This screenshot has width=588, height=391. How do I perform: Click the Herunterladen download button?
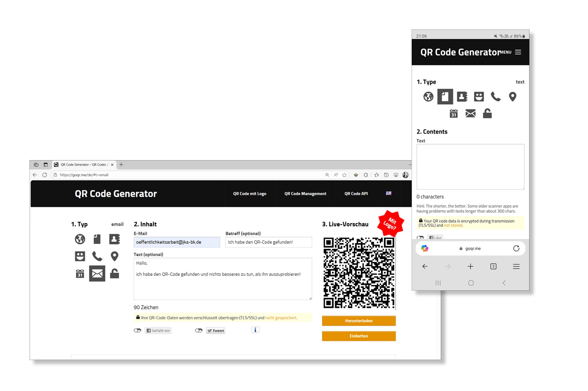[359, 321]
